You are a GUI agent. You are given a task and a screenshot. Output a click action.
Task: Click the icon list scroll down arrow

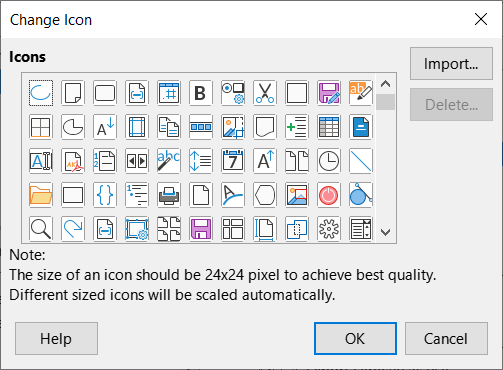[386, 232]
